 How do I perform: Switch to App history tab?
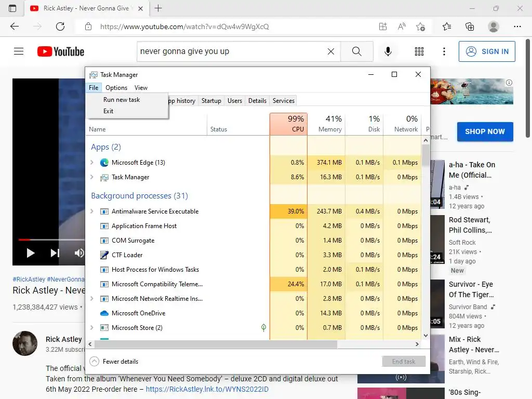click(182, 101)
